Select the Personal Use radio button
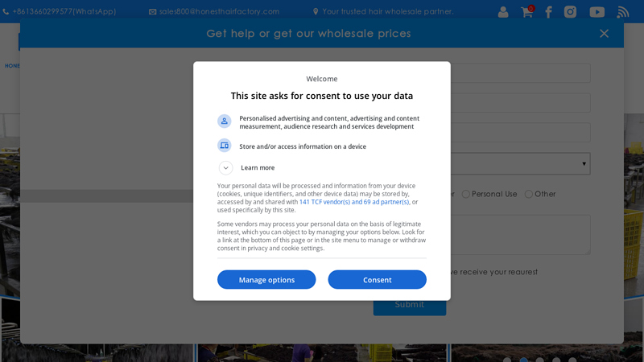The image size is (644, 362). click(x=466, y=194)
